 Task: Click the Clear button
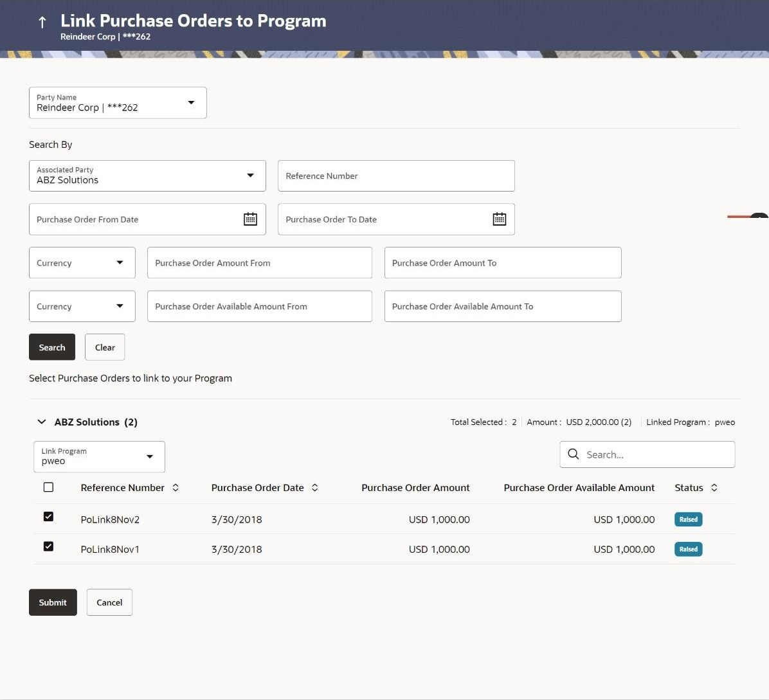[105, 347]
